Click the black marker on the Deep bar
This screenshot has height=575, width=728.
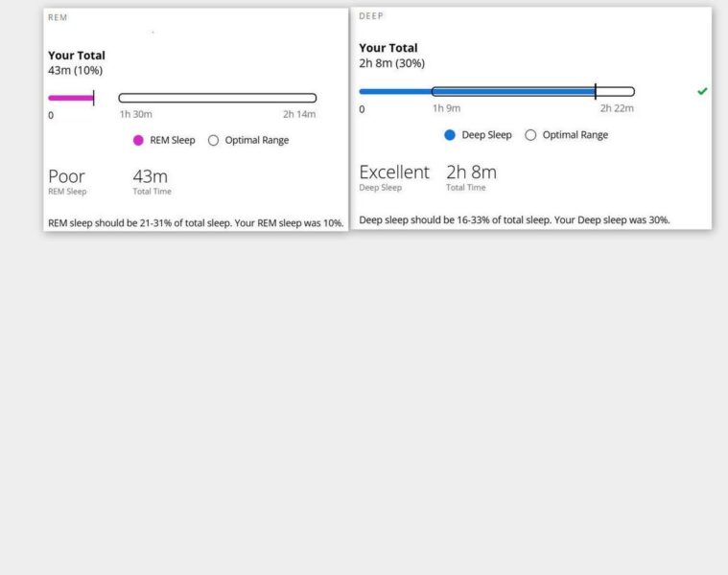[596, 92]
